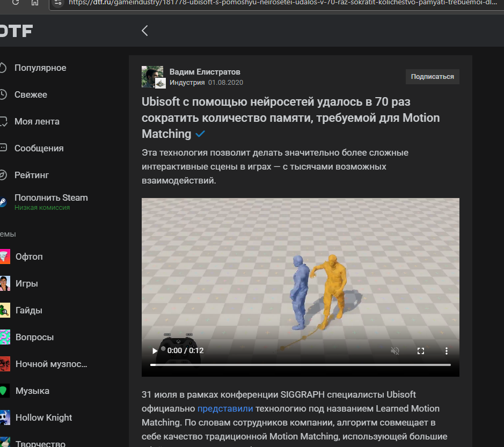Viewport: 504px width, 447px height.
Task: Open the Свежее feed
Action: click(31, 94)
